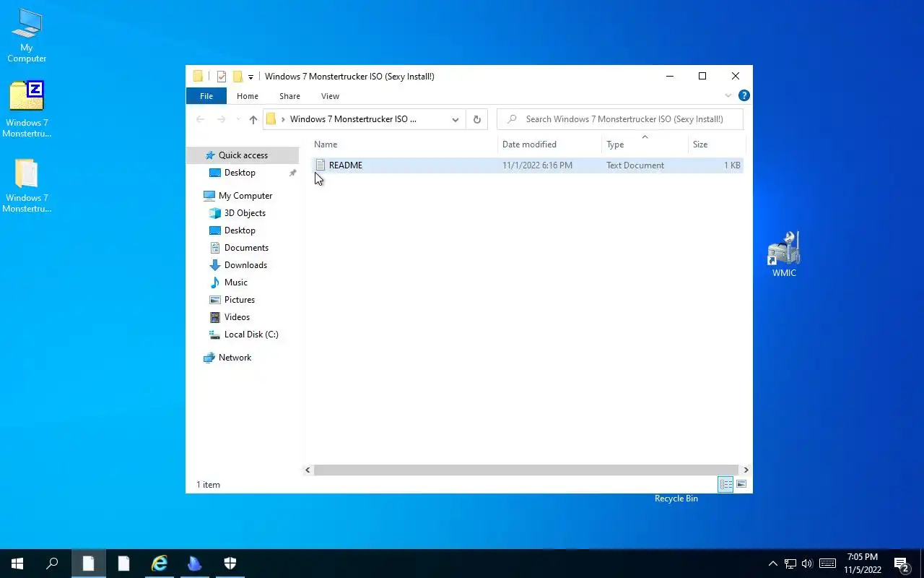Open Documents in the navigation pane

pos(246,248)
